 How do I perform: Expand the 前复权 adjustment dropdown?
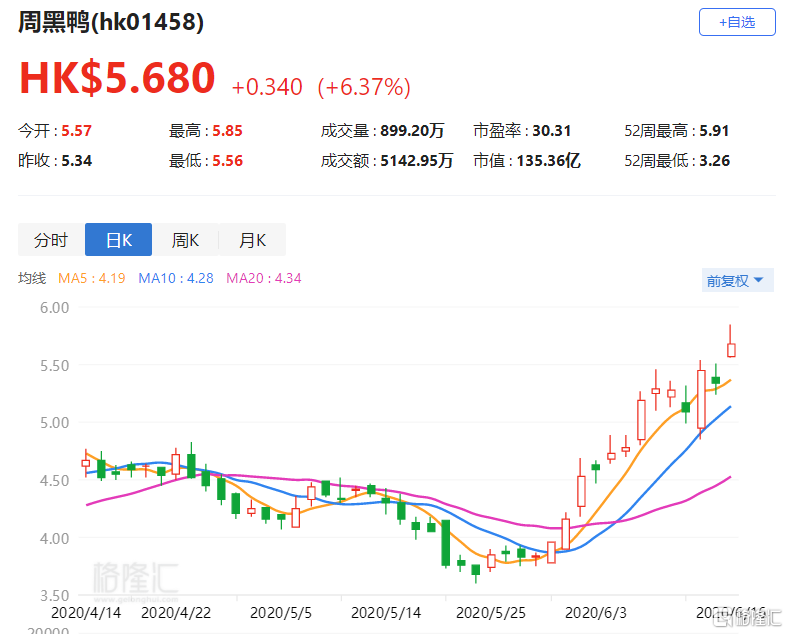point(737,280)
